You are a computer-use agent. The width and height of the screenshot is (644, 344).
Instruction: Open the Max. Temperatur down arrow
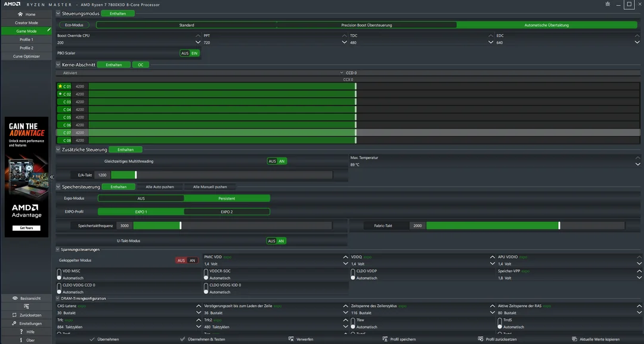click(x=638, y=164)
